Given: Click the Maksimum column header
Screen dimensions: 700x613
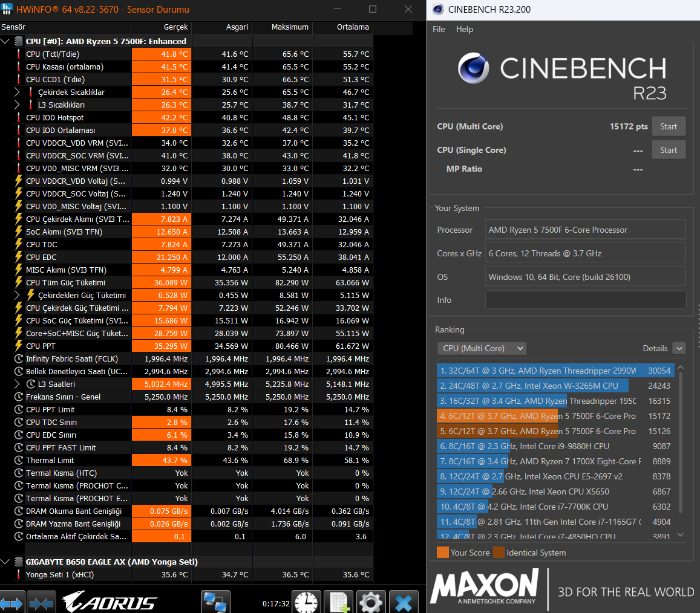Looking at the screenshot, I should pyautogui.click(x=283, y=27).
